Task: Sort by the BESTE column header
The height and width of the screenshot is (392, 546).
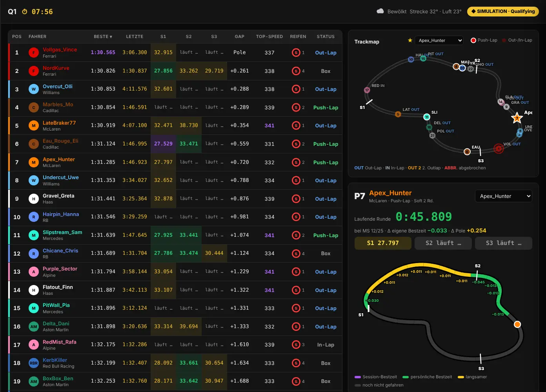Action: point(103,36)
